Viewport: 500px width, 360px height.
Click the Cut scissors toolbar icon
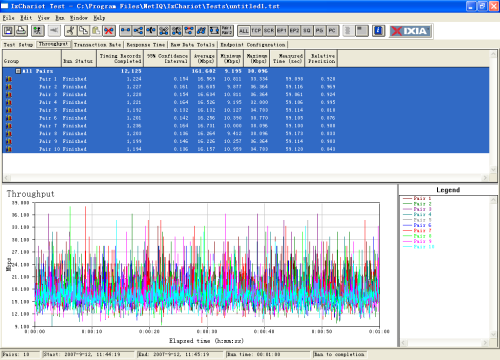point(70,31)
